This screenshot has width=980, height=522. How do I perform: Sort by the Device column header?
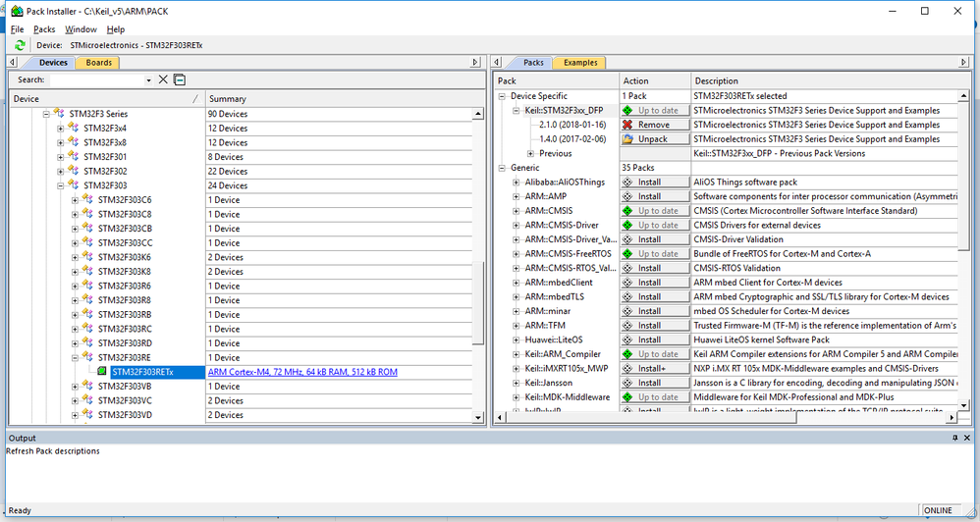pos(107,99)
